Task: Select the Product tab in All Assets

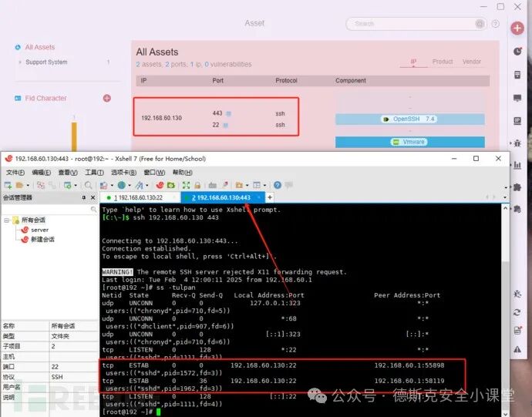Action: pos(443,62)
